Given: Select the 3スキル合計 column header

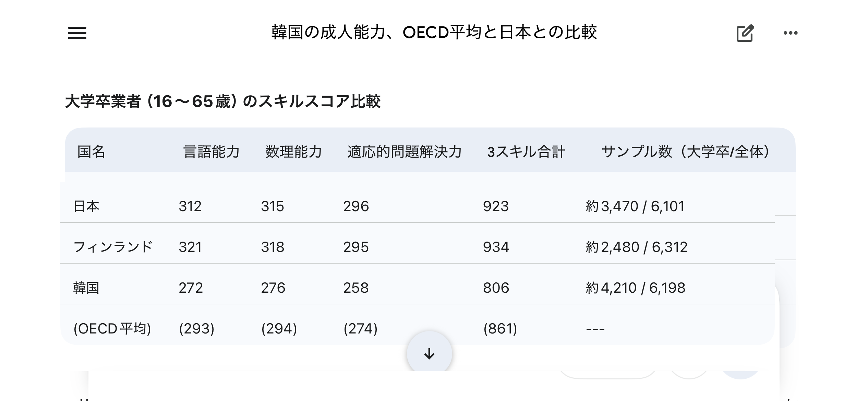Looking at the screenshot, I should point(526,152).
